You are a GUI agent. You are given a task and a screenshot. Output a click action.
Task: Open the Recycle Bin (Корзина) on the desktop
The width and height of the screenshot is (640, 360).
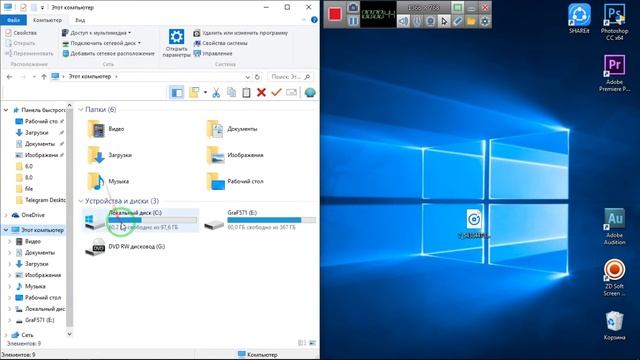614,325
